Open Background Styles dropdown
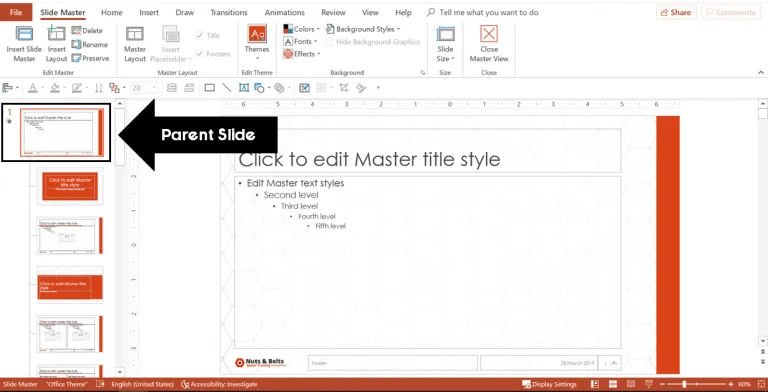Viewport: 768px width, 392px height. tap(363, 29)
